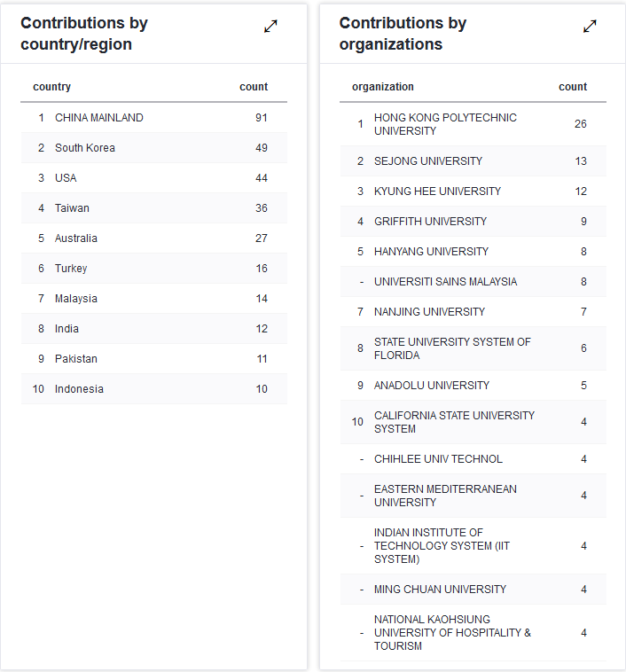
Task: Sort countries by the count column header
Action: pos(254,87)
